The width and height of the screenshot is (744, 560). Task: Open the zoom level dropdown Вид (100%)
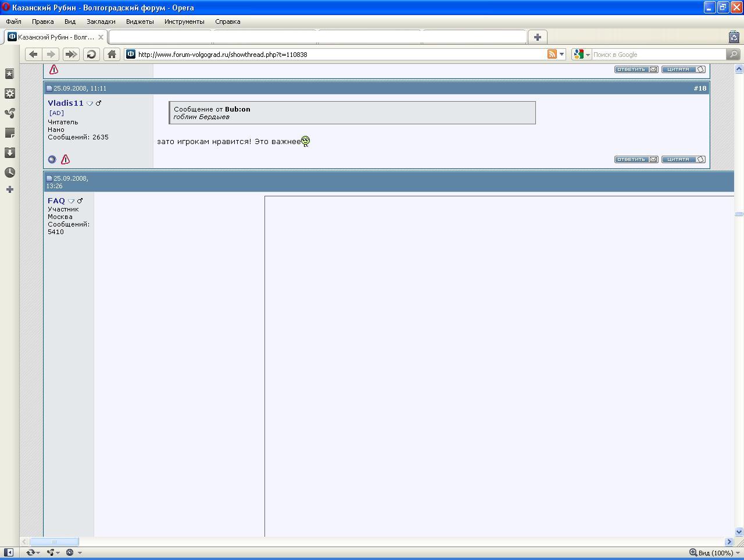(x=713, y=552)
